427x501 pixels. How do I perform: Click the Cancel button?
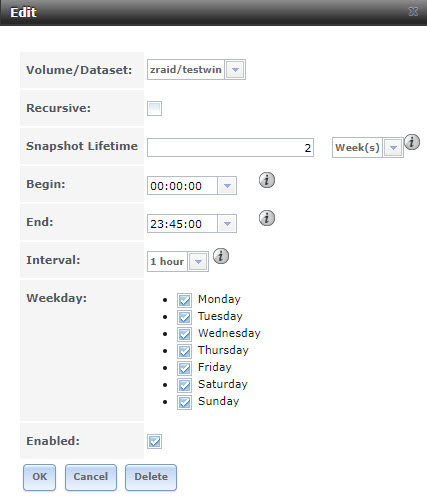click(91, 477)
